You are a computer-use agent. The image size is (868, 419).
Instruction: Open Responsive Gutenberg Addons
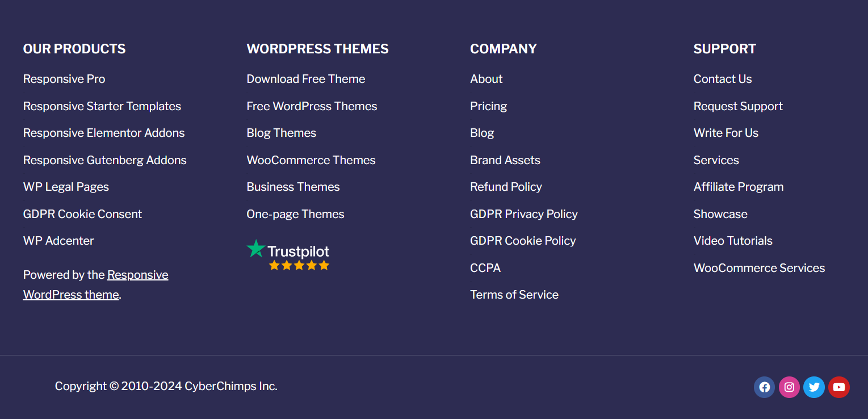tap(105, 160)
